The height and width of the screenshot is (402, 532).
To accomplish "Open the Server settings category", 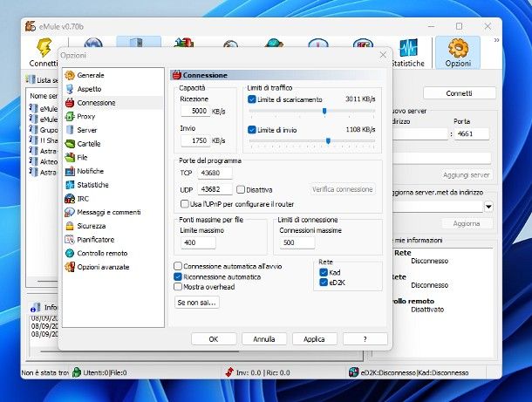I will click(87, 130).
